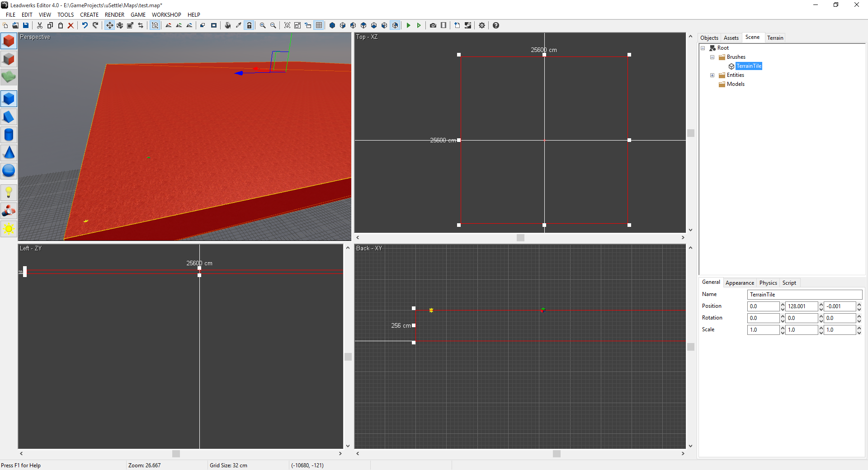The height and width of the screenshot is (470, 868).
Task: Click the Cut scissors icon
Action: tap(40, 25)
